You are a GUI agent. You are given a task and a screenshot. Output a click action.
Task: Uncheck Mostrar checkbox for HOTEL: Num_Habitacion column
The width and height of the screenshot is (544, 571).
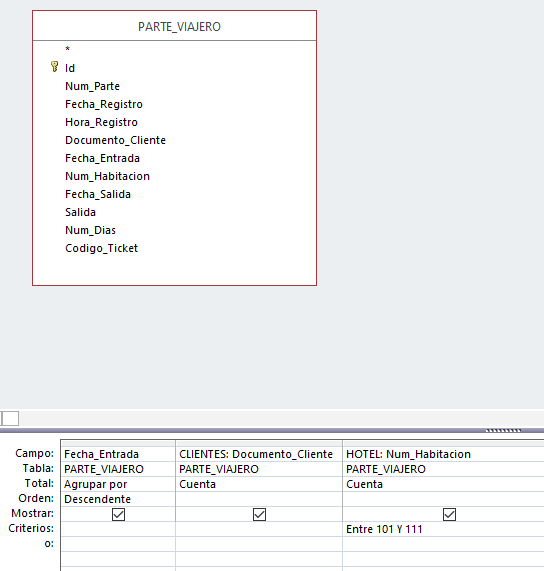point(449,515)
